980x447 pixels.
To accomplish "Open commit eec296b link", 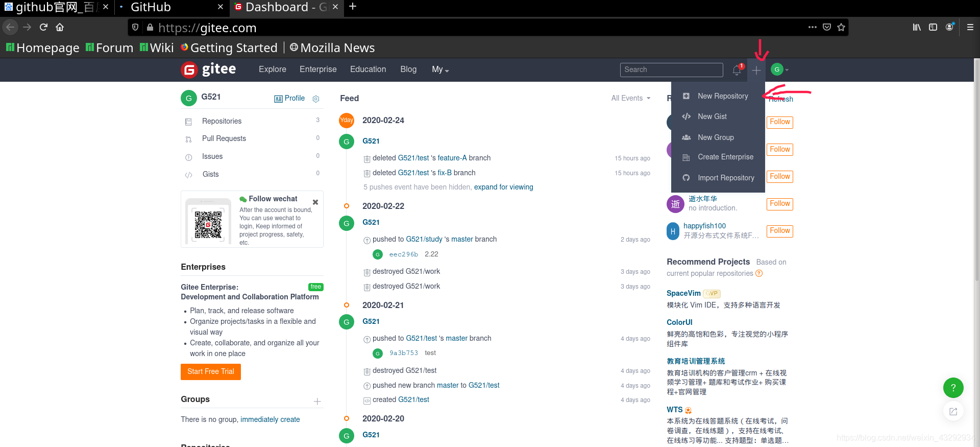I will pyautogui.click(x=404, y=254).
